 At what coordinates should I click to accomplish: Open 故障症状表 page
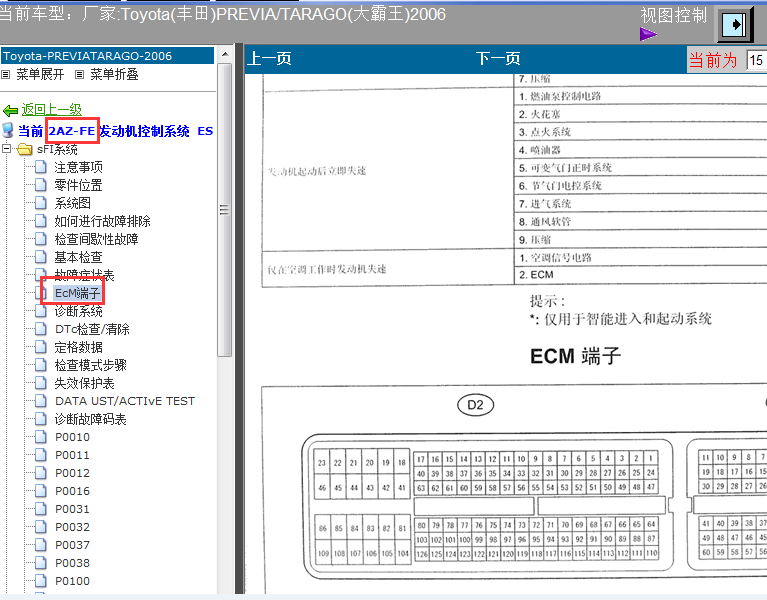(84, 275)
